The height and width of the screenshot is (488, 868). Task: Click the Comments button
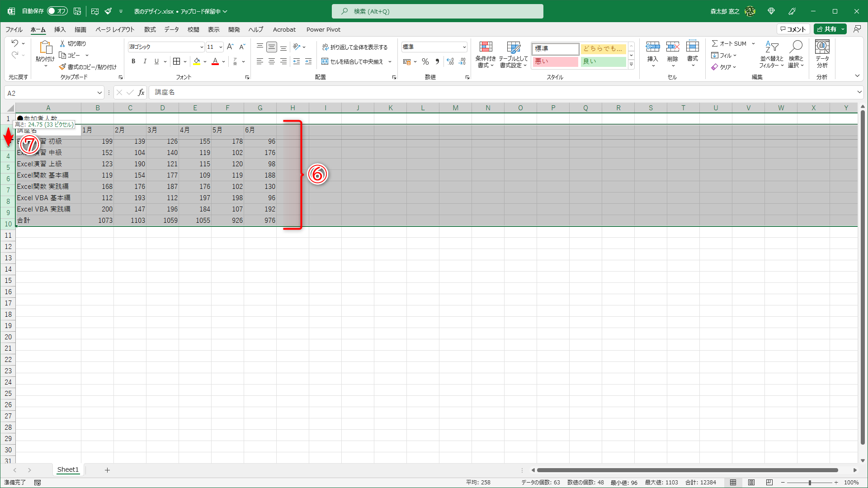coord(793,29)
